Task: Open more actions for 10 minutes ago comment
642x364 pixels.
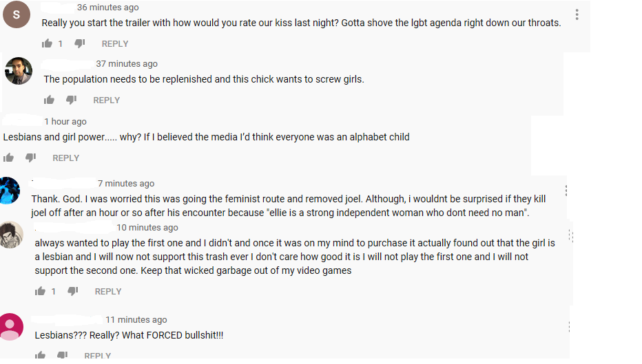Action: click(570, 236)
